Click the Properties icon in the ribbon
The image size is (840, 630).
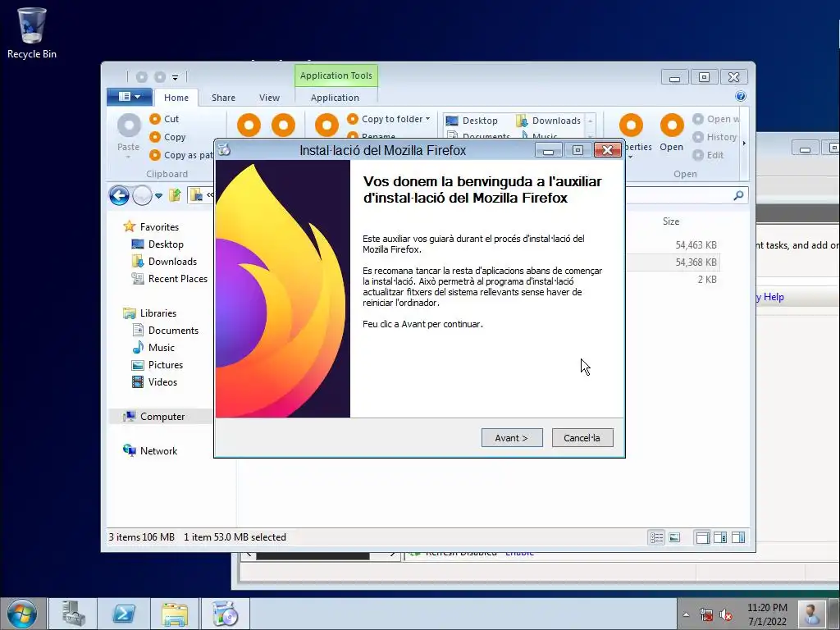631,126
